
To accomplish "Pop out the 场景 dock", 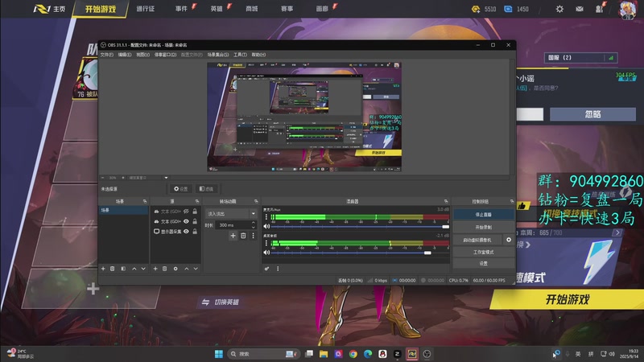I will coord(145,201).
